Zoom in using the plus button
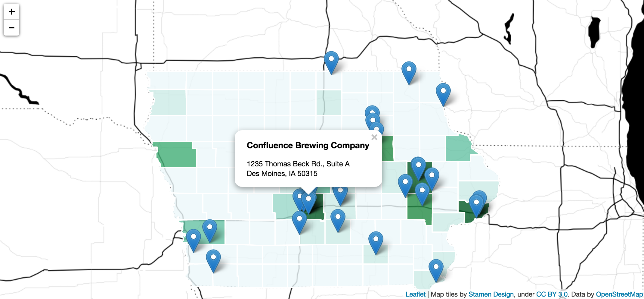Viewport: 644px width, 299px height. point(11,12)
